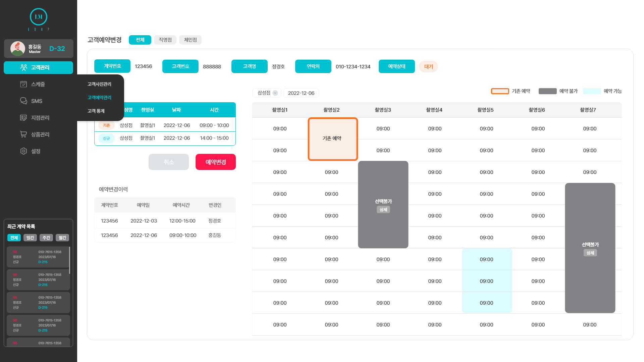Click 상세 button in 촬영실7 blocked slot
Screen dimensions: 644x362
click(x=590, y=253)
